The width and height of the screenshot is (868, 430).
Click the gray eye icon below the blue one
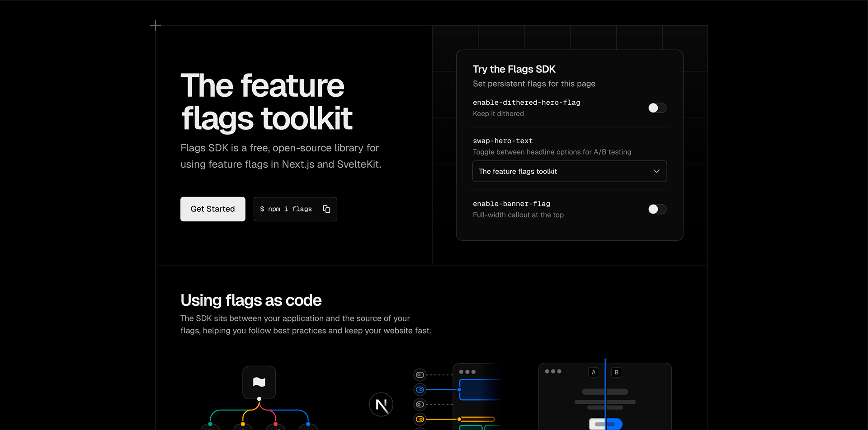tap(420, 404)
